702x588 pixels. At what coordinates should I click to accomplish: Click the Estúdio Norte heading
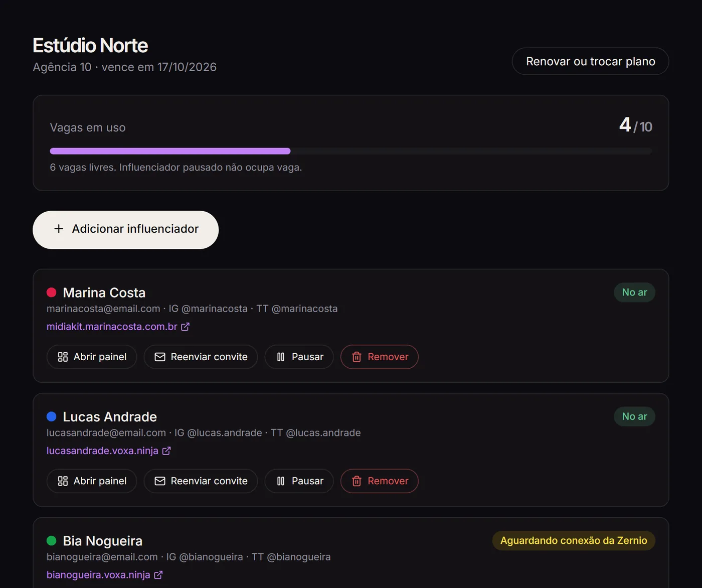[x=90, y=46]
